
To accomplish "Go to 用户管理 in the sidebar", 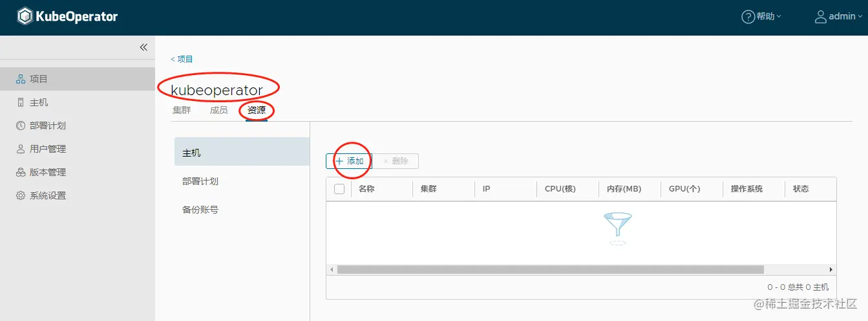I will (x=78, y=149).
